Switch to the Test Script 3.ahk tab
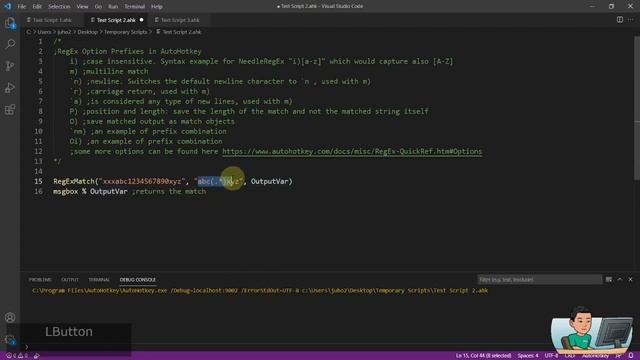Viewport: 640px width, 360px height. (x=180, y=20)
